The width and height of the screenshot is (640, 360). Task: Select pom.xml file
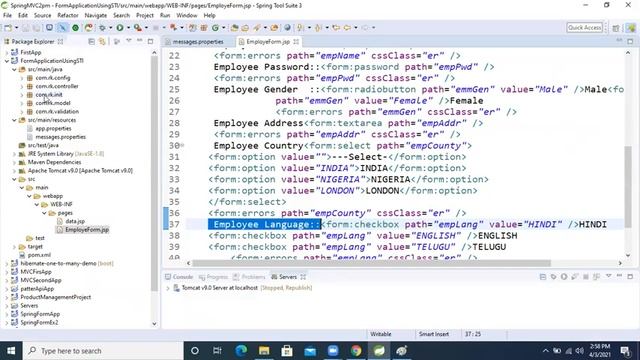(x=39, y=255)
